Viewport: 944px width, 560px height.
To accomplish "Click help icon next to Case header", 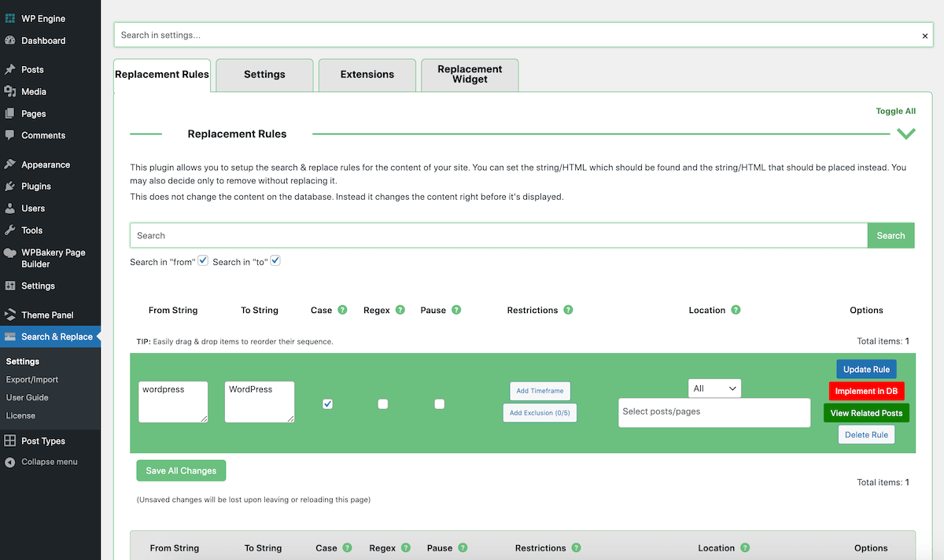I will 342,310.
